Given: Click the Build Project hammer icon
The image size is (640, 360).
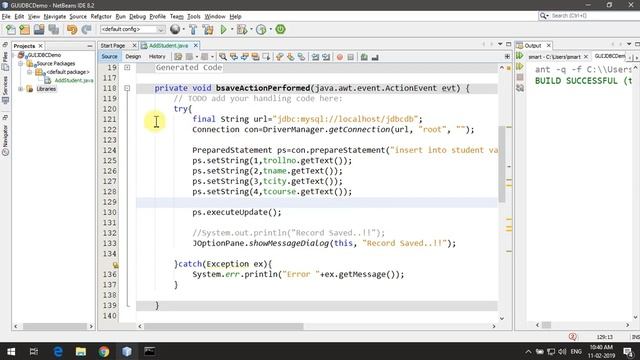Looking at the screenshot, I should 193,29.
